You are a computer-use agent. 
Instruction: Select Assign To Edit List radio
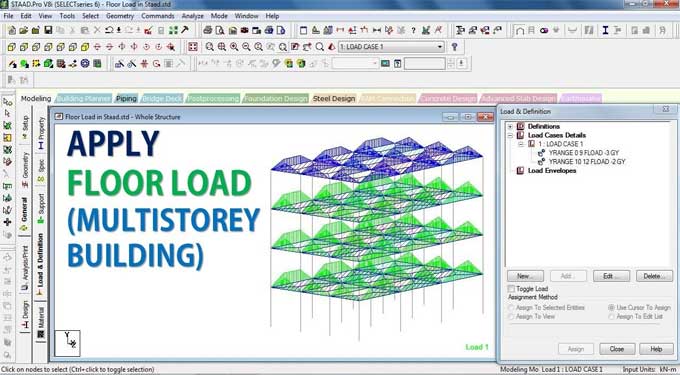[611, 317]
